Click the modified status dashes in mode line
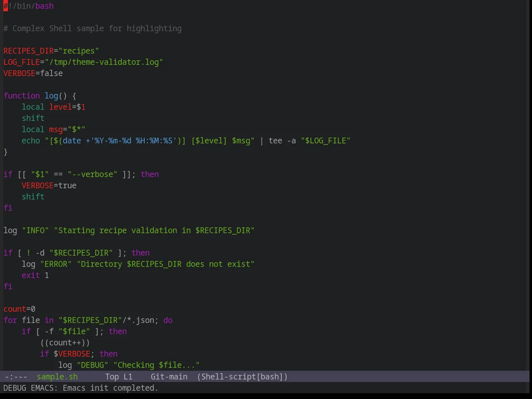The width and height of the screenshot is (532, 399). [x=16, y=377]
